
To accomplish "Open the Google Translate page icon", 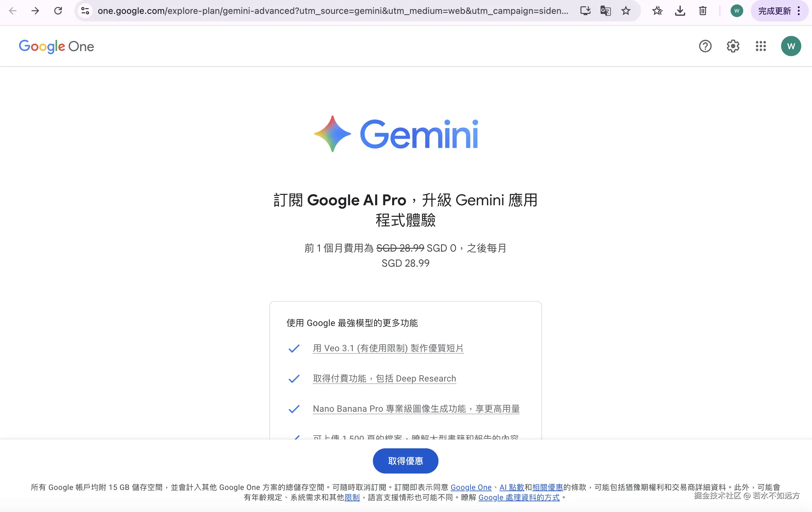I will pyautogui.click(x=605, y=11).
